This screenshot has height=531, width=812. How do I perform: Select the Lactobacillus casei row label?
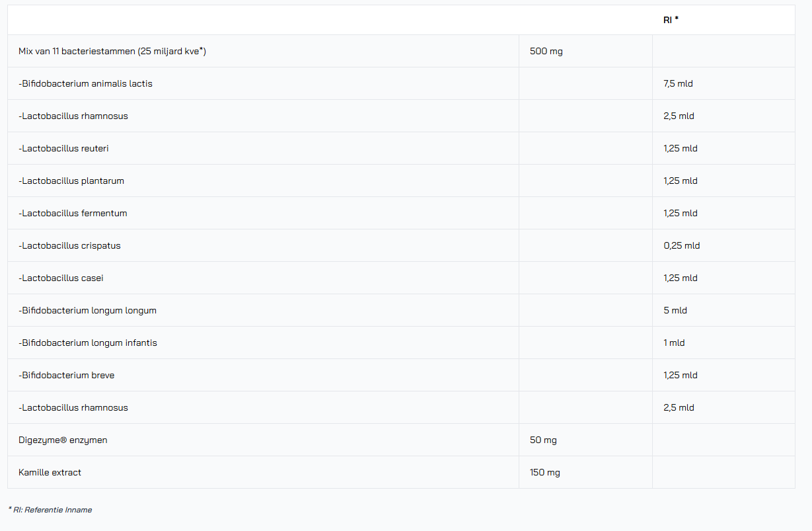coord(61,278)
